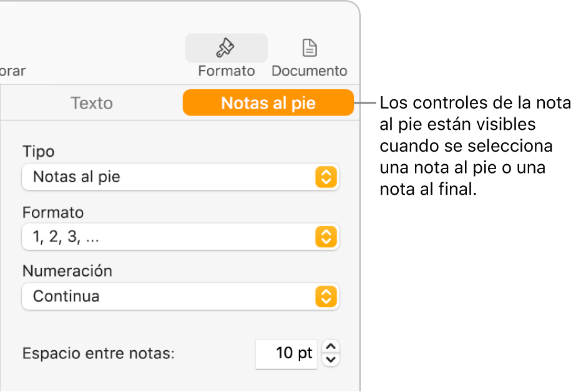Click inside the 10 pt value field
This screenshot has height=392, width=581.
[x=286, y=353]
